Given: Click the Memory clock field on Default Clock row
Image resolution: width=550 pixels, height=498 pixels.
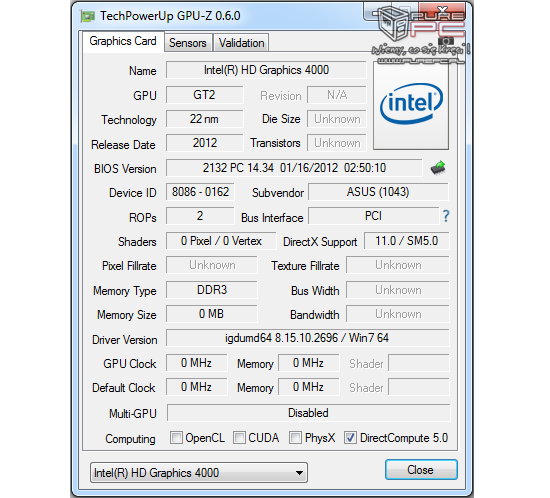Looking at the screenshot, I should [309, 387].
